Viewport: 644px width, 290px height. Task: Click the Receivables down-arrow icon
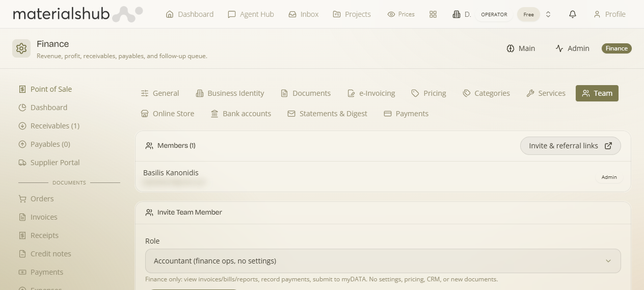click(22, 126)
